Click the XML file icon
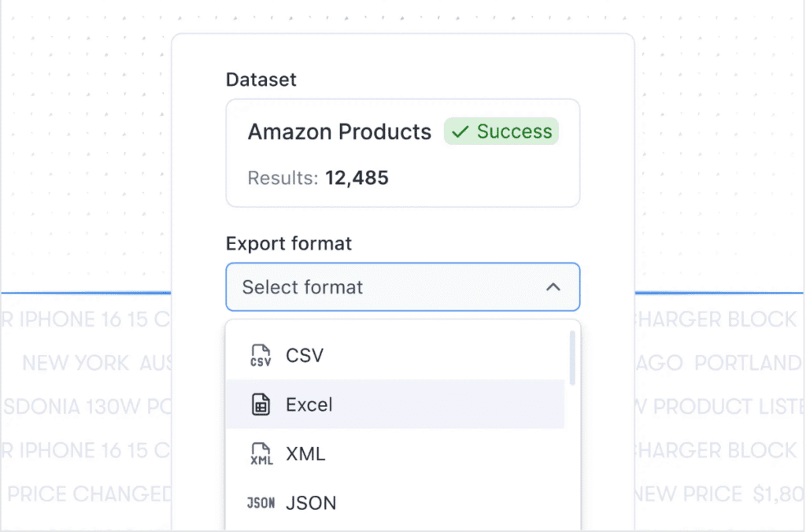Image resolution: width=806 pixels, height=532 pixels. (261, 454)
